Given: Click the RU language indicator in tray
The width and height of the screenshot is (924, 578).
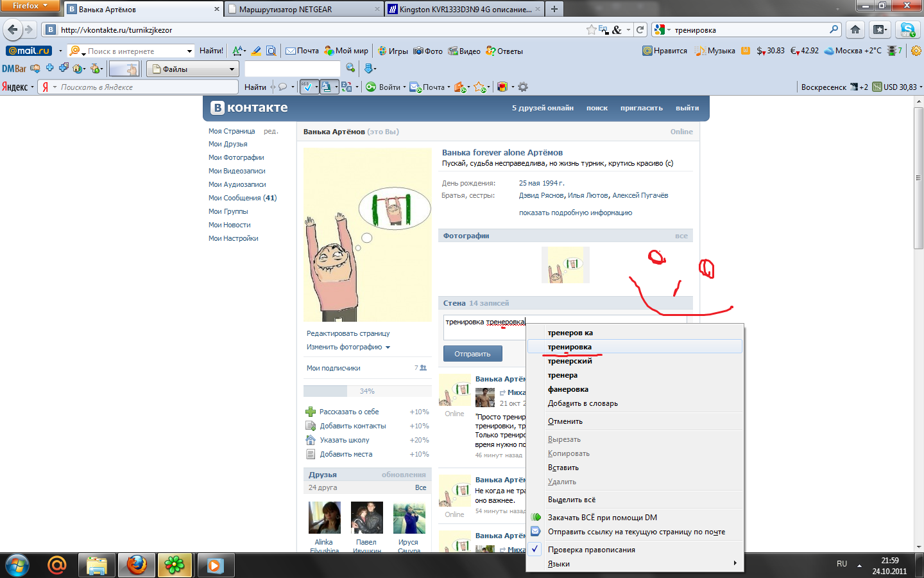Looking at the screenshot, I should (x=842, y=564).
